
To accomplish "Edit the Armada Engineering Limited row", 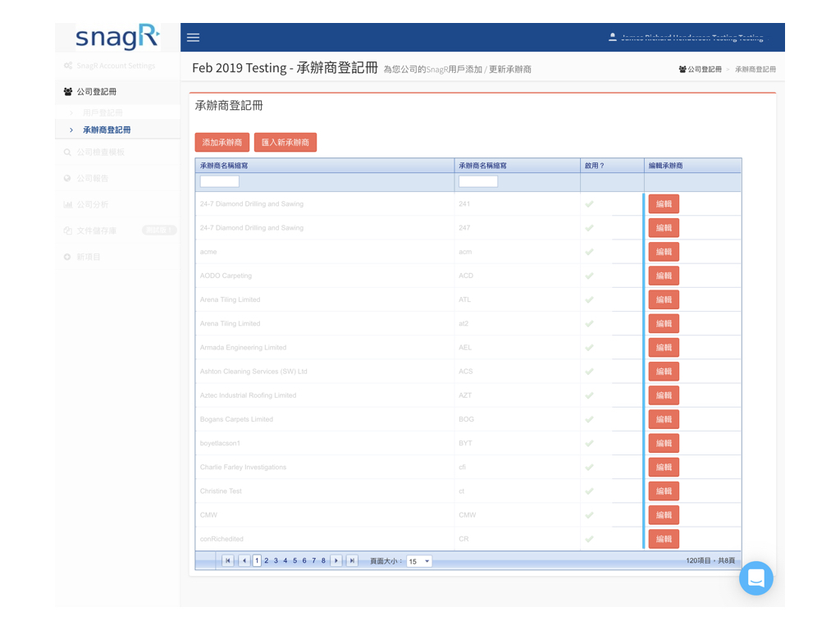I will click(x=664, y=348).
